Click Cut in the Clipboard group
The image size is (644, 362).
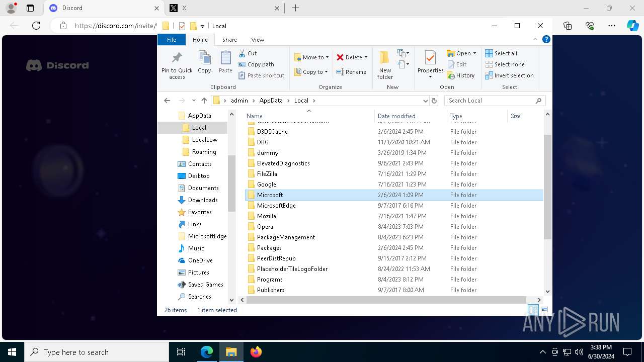[x=248, y=53]
